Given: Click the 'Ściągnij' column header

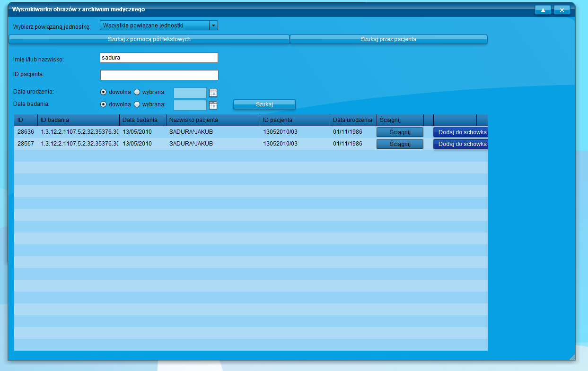Looking at the screenshot, I should click(x=400, y=120).
